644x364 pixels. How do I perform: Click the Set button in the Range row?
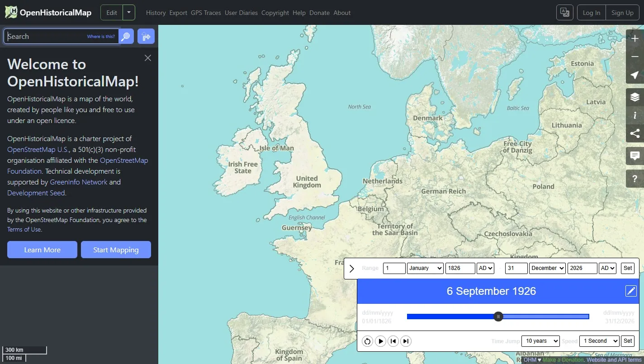pos(628,268)
